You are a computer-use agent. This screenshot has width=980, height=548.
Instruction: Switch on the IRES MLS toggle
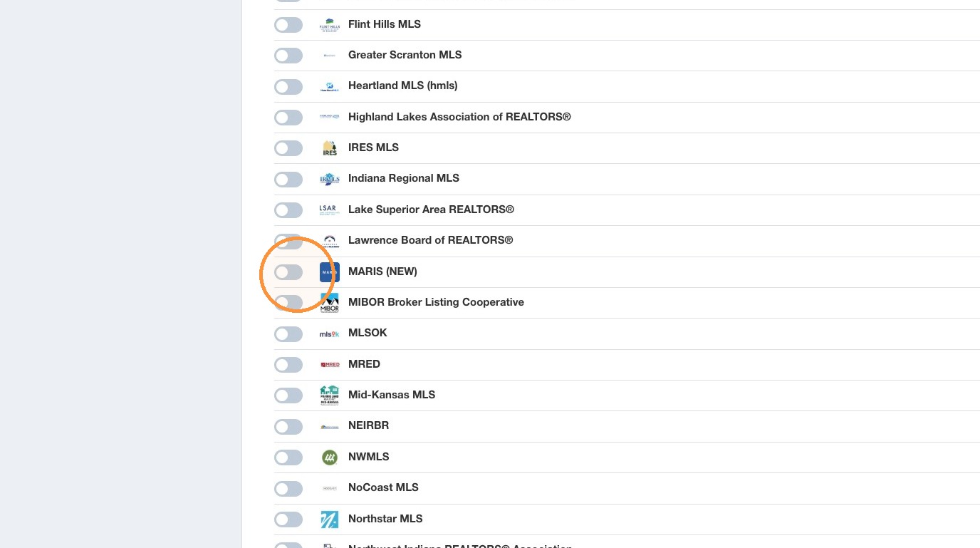point(288,148)
